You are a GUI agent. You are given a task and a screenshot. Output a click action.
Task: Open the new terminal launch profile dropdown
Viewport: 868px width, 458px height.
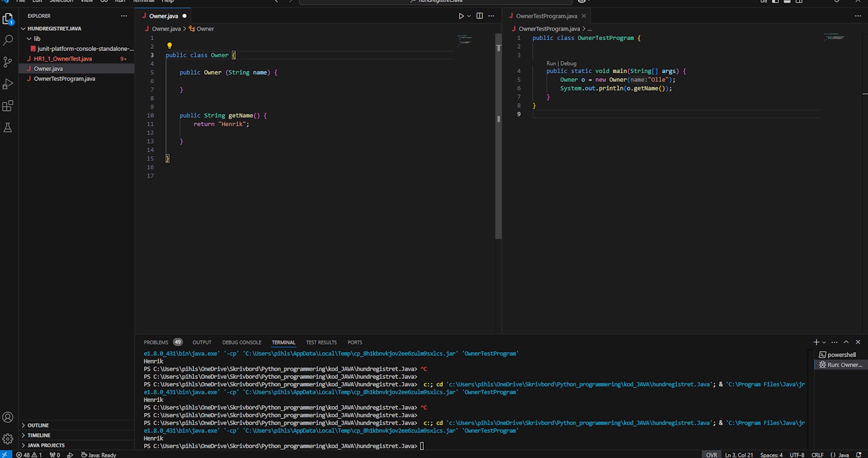(x=824, y=343)
